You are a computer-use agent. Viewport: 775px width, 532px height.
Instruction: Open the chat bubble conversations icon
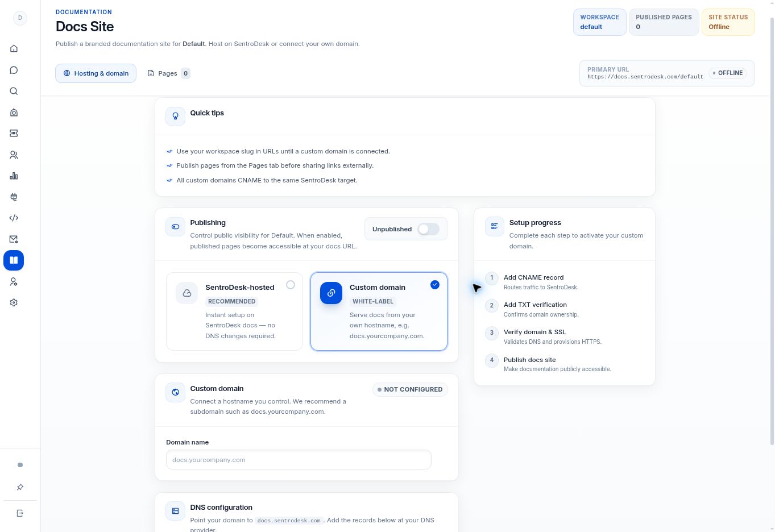tap(14, 70)
